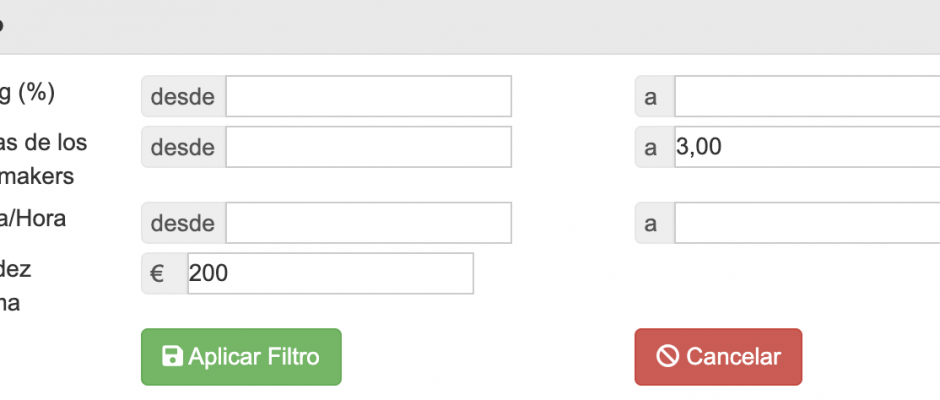Click the 'desde' label in the Hora row
The width and height of the screenshot is (940, 400).
click(183, 223)
